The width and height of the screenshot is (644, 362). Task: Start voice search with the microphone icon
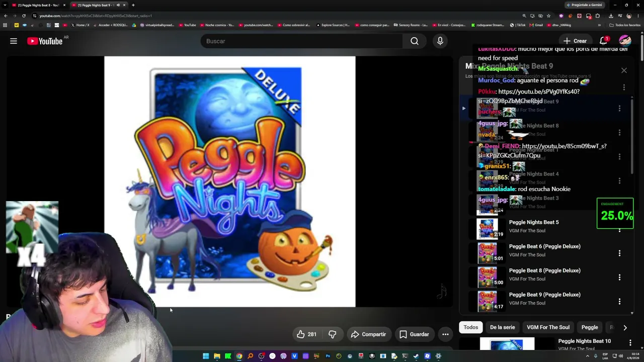click(440, 41)
